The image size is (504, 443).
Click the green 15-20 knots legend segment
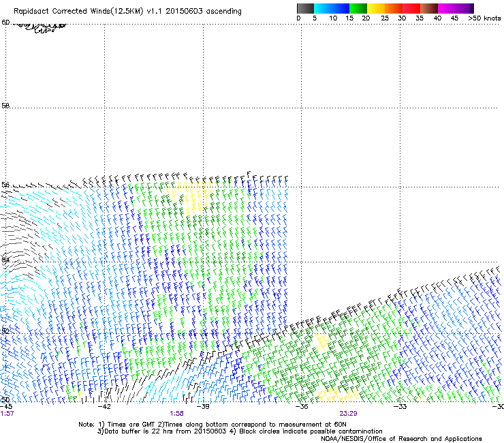coord(358,8)
